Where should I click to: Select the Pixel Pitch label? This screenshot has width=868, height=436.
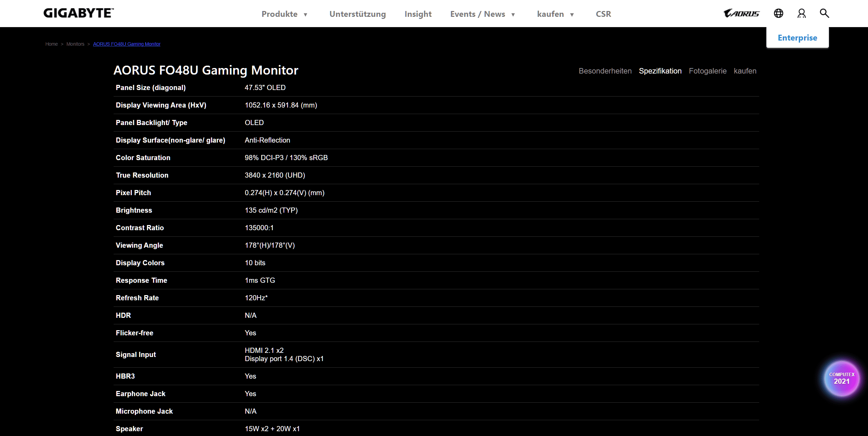click(x=133, y=193)
